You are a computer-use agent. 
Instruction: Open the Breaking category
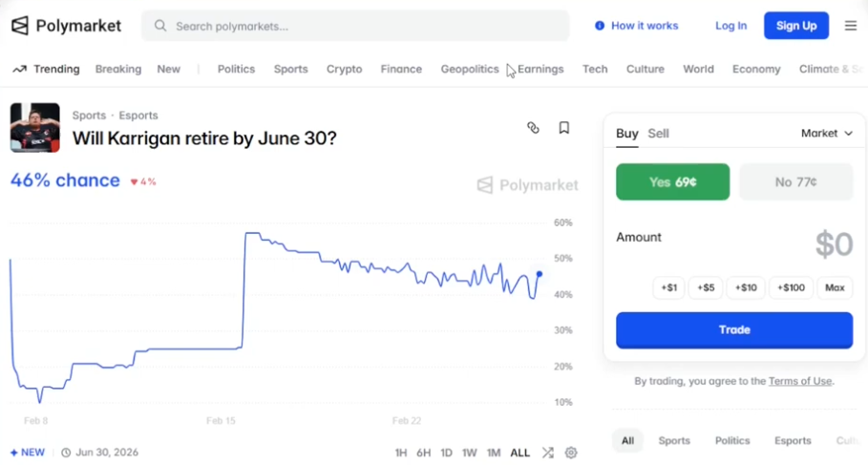[118, 69]
